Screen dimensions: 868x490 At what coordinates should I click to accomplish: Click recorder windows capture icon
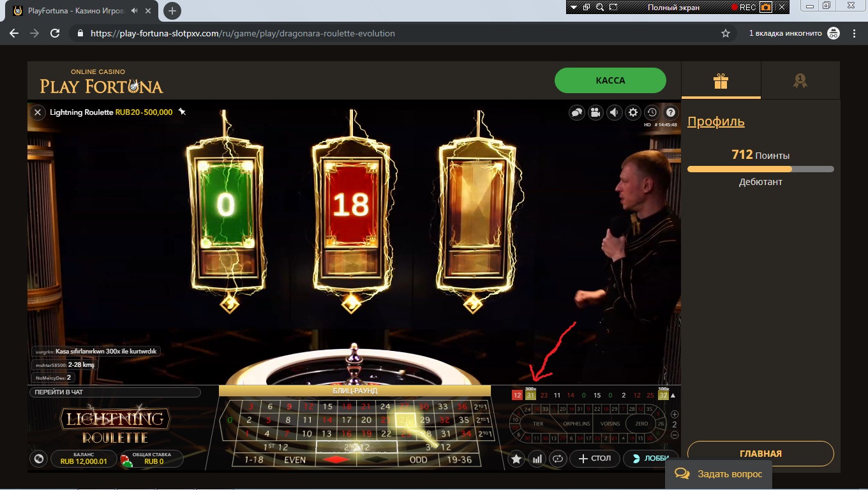pos(587,7)
